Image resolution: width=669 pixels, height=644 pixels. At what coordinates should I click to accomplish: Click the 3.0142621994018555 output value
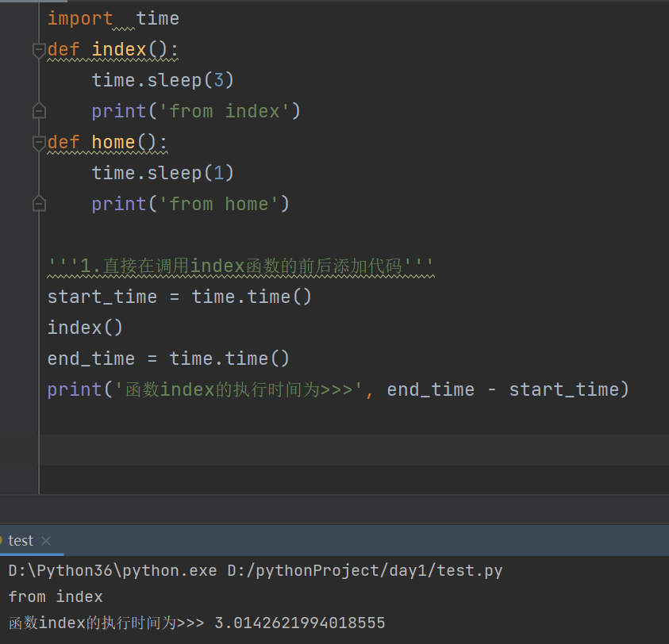point(299,623)
